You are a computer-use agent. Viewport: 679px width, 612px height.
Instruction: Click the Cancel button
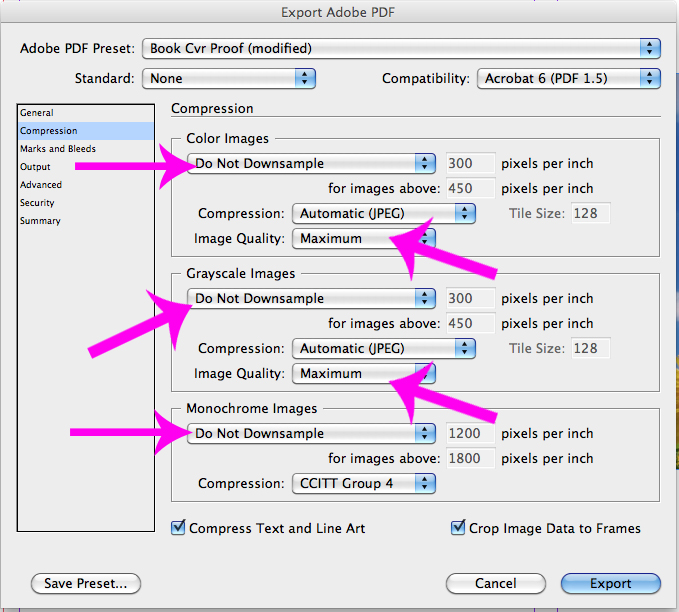tap(495, 583)
